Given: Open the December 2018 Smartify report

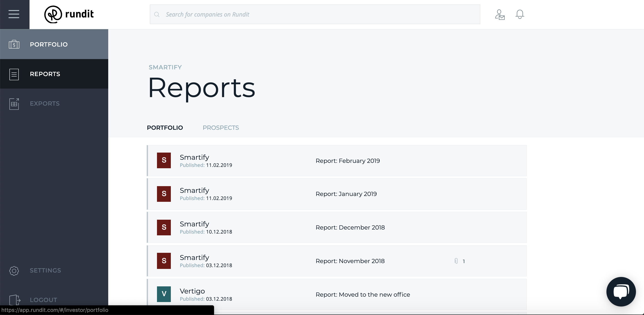Looking at the screenshot, I should point(350,228).
